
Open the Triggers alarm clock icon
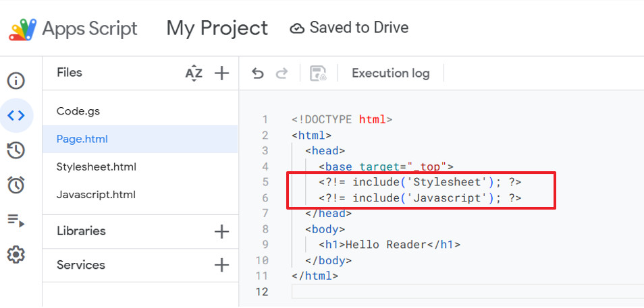pos(16,185)
